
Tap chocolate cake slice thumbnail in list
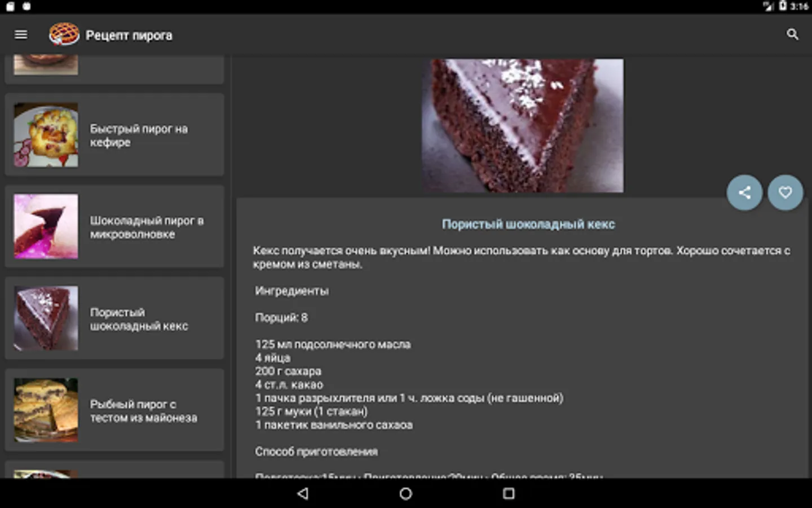tap(46, 318)
